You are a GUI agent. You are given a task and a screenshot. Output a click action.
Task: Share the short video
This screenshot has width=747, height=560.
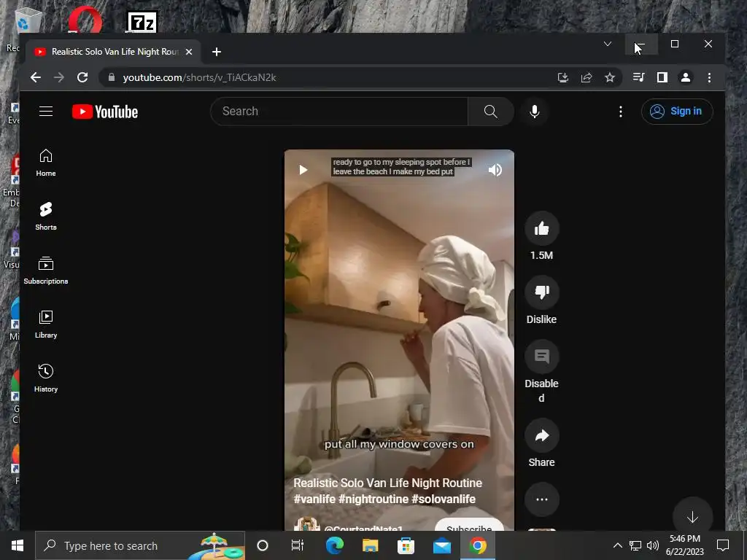[542, 435]
